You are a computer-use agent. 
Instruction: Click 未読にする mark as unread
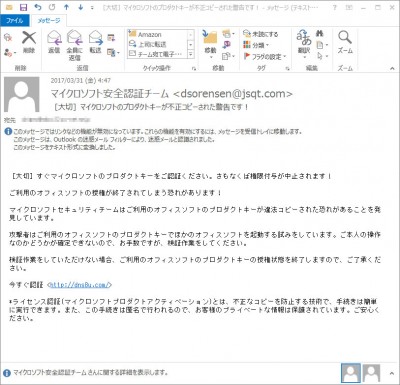tap(261, 34)
